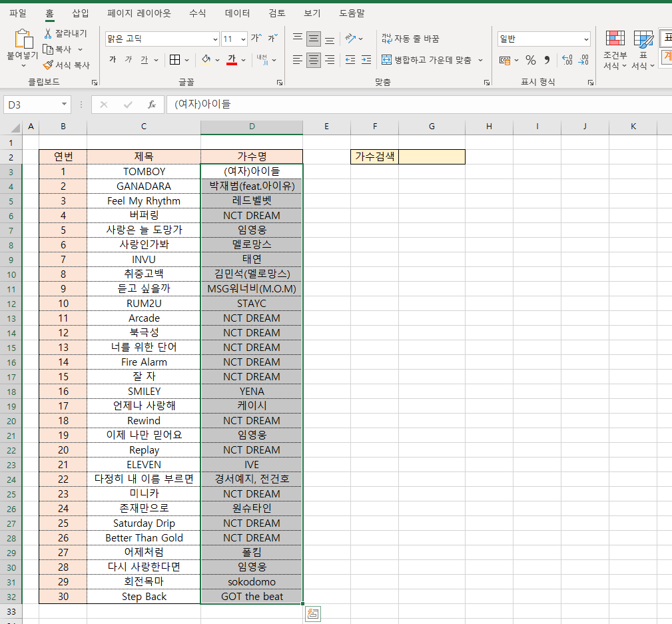672x624 pixels.
Task: Toggle bold formatting (가)
Action: pyautogui.click(x=113, y=59)
